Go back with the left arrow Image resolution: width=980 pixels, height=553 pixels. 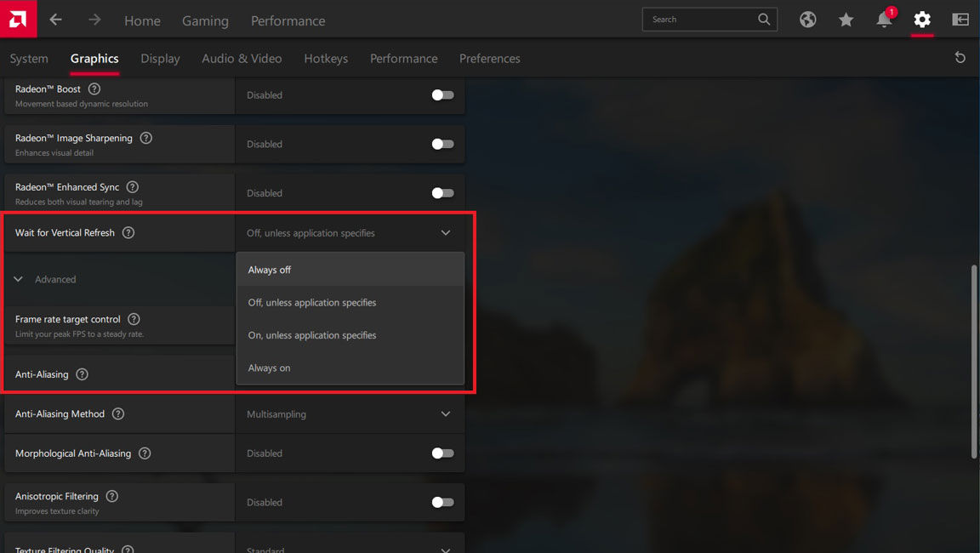pos(56,20)
